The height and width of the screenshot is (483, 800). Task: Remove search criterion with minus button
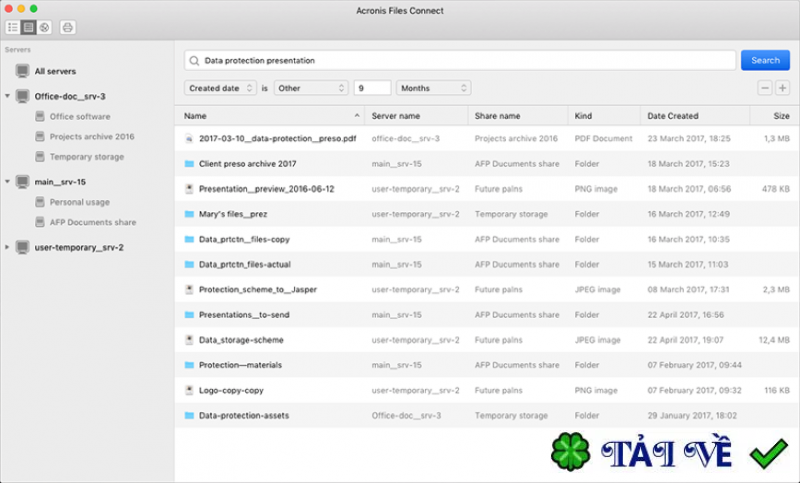pyautogui.click(x=764, y=88)
